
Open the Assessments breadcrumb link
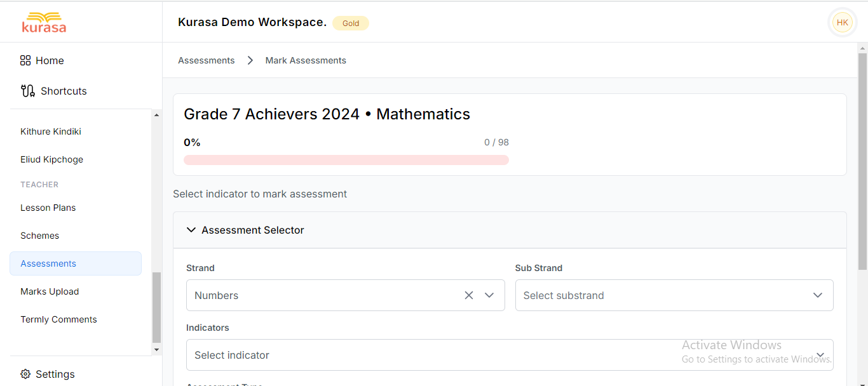coord(206,60)
